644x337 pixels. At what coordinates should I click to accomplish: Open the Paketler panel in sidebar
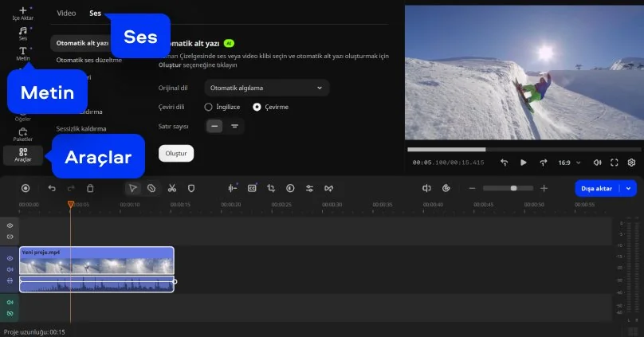[22, 134]
